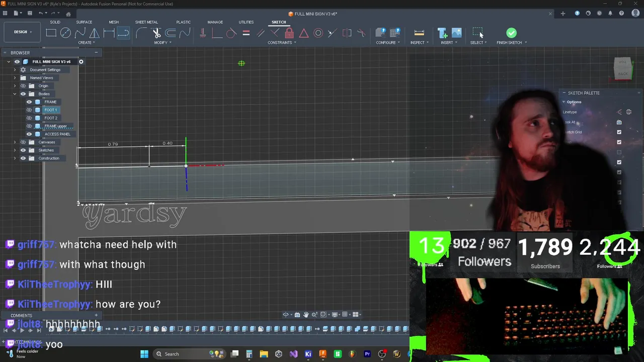
Task: Open the Orbit tool in navigation bar
Action: coord(286,315)
